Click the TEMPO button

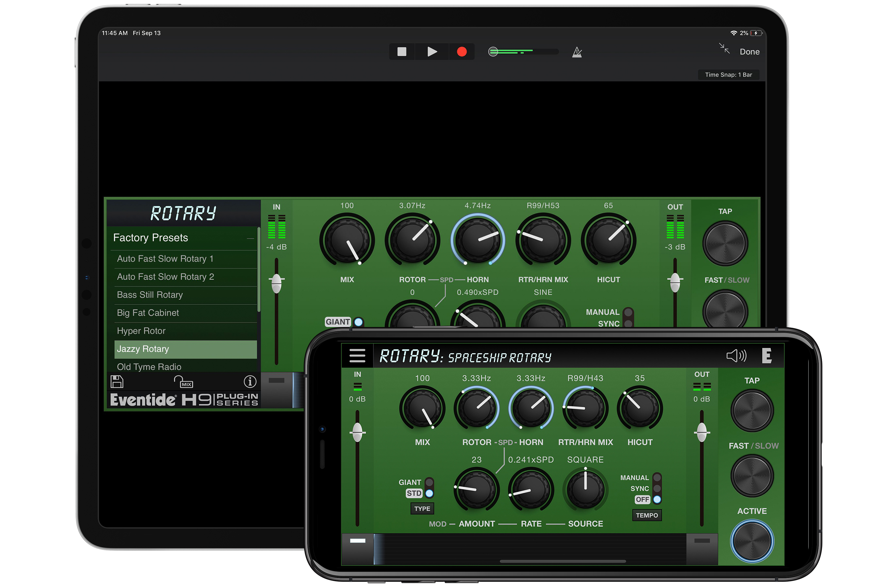(x=647, y=515)
